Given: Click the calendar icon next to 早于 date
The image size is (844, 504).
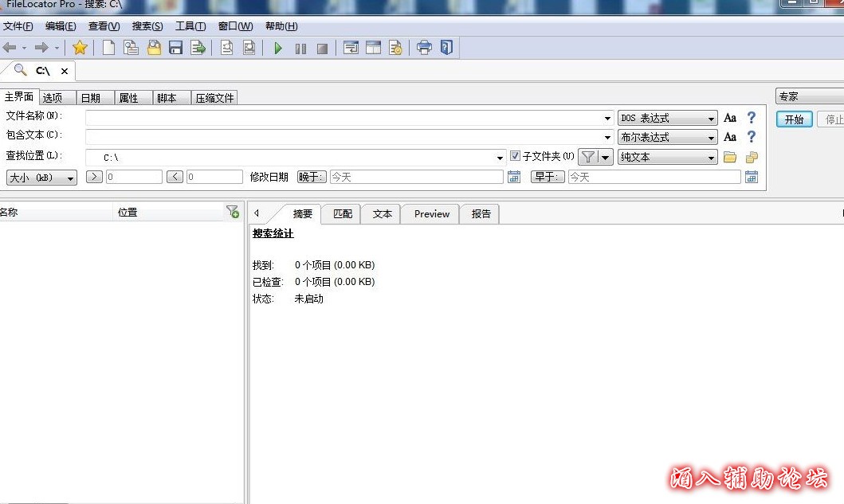Looking at the screenshot, I should pyautogui.click(x=752, y=177).
